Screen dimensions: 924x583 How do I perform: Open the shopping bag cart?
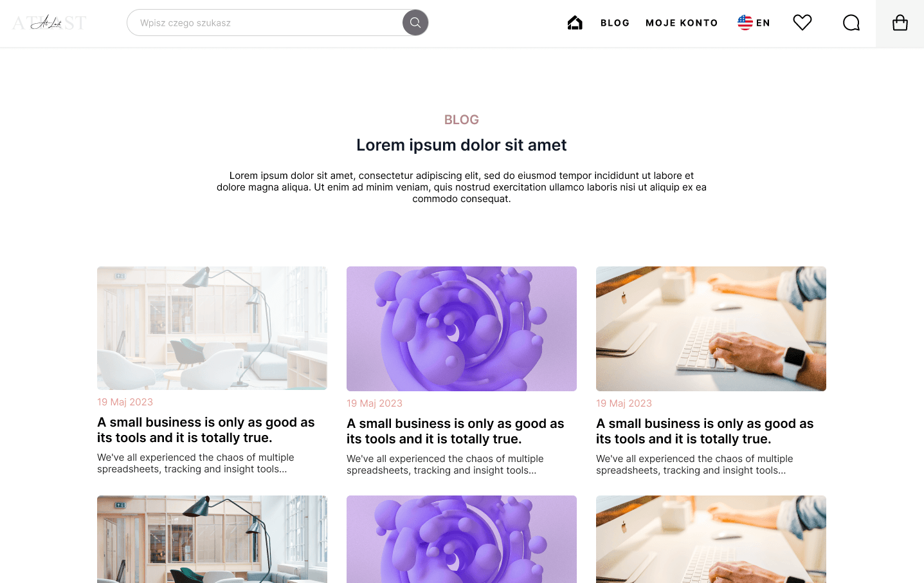tap(900, 23)
